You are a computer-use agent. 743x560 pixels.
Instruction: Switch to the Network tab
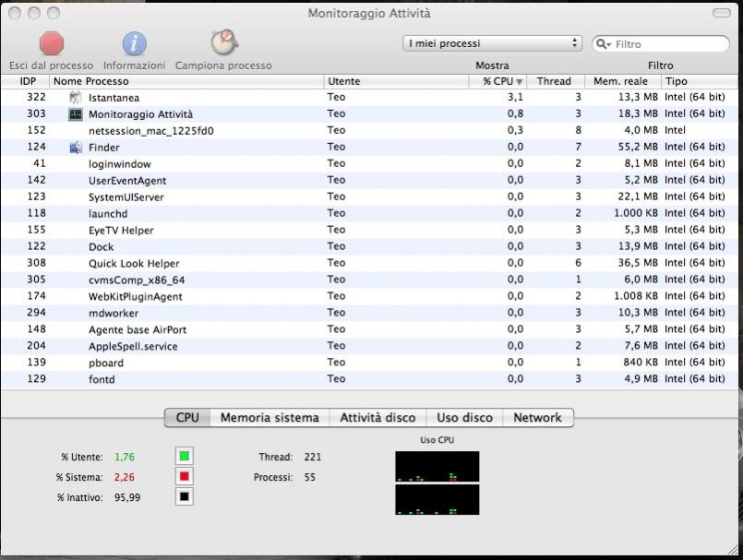tap(538, 417)
